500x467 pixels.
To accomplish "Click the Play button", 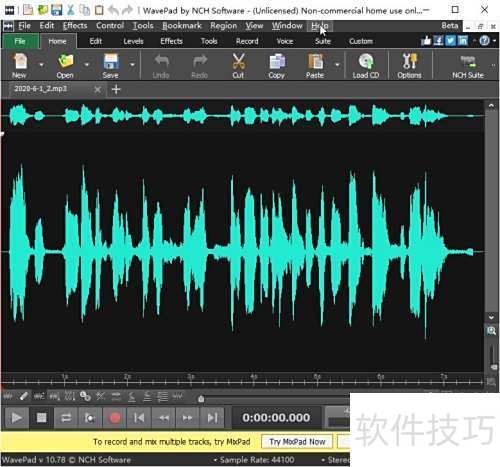I will (x=16, y=417).
